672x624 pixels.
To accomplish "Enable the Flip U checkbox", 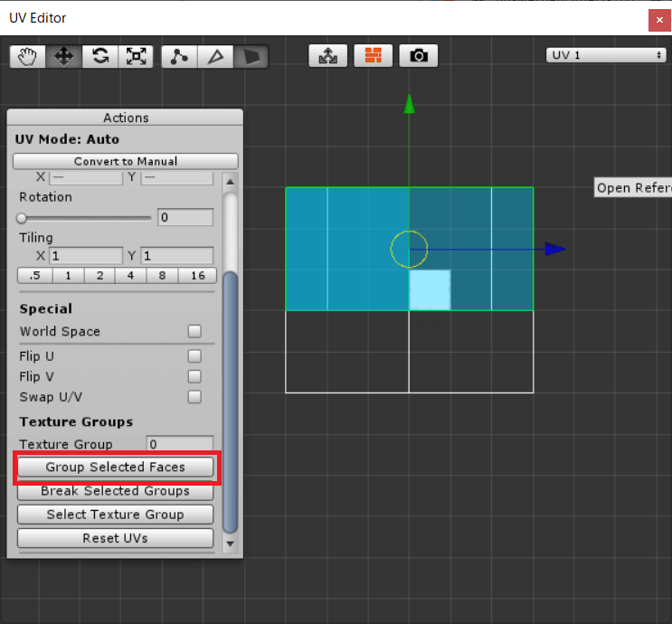I will click(x=194, y=356).
